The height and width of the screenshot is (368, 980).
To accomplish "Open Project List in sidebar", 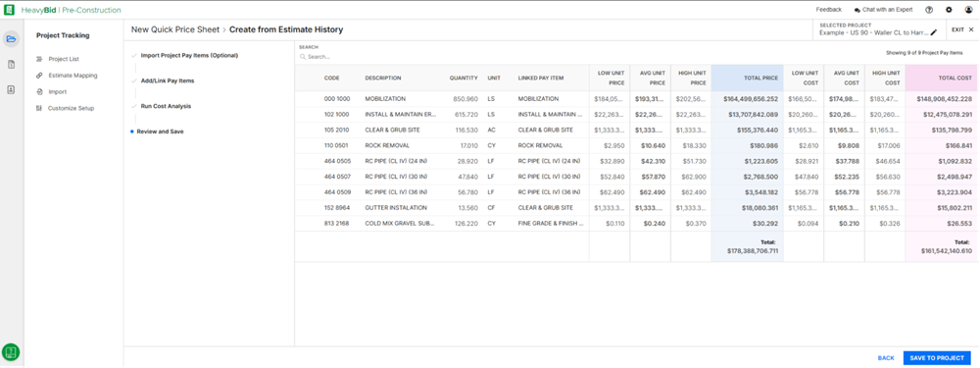I will [x=64, y=59].
